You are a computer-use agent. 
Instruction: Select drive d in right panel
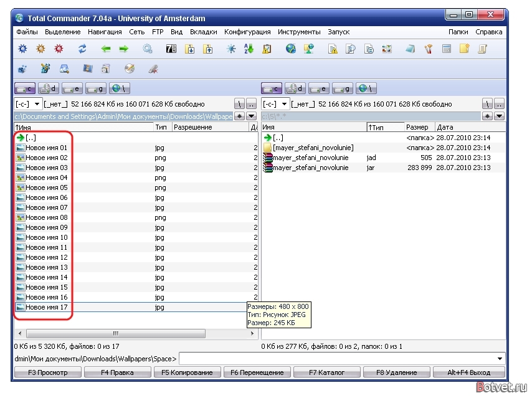(295, 88)
